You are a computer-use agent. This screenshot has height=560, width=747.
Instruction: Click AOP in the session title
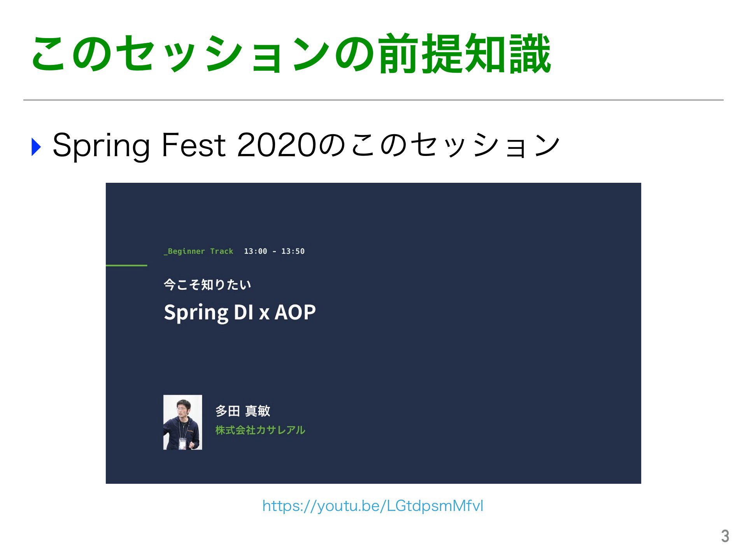click(x=295, y=312)
